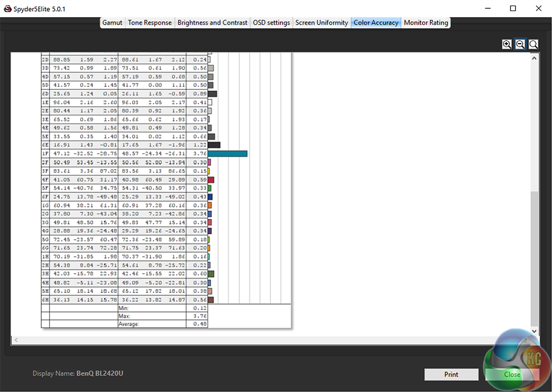Click the value 88.85 in row 2D
The width and height of the screenshot is (552, 392).
(61, 60)
